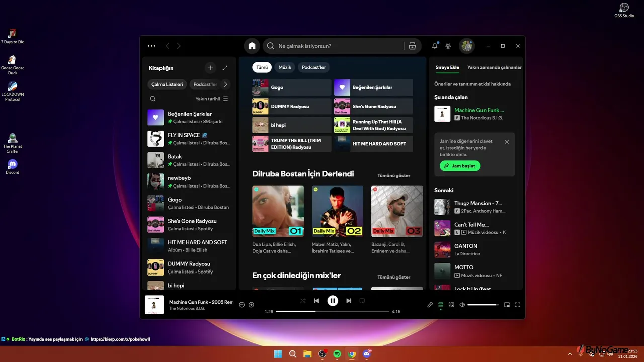
Task: Open the three-dots Spotify menu
Action: (151, 46)
